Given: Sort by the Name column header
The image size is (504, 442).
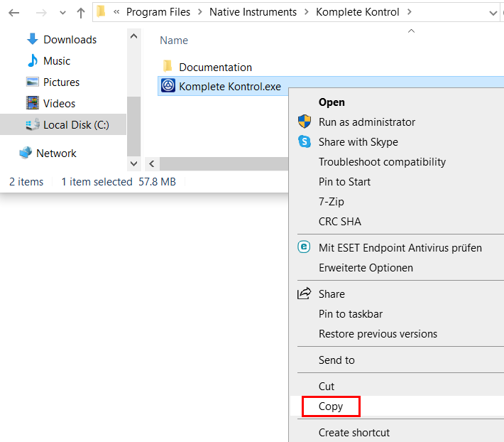Looking at the screenshot, I should (174, 41).
